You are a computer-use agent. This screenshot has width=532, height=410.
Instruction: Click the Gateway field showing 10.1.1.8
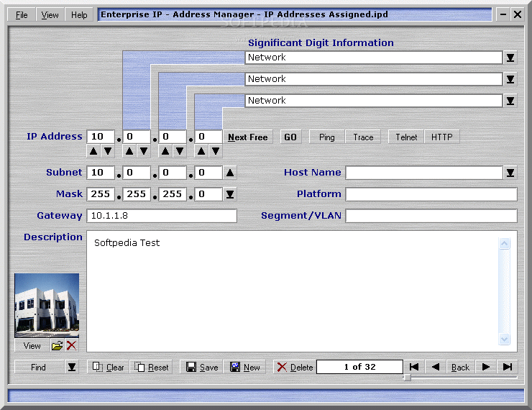[x=162, y=216]
